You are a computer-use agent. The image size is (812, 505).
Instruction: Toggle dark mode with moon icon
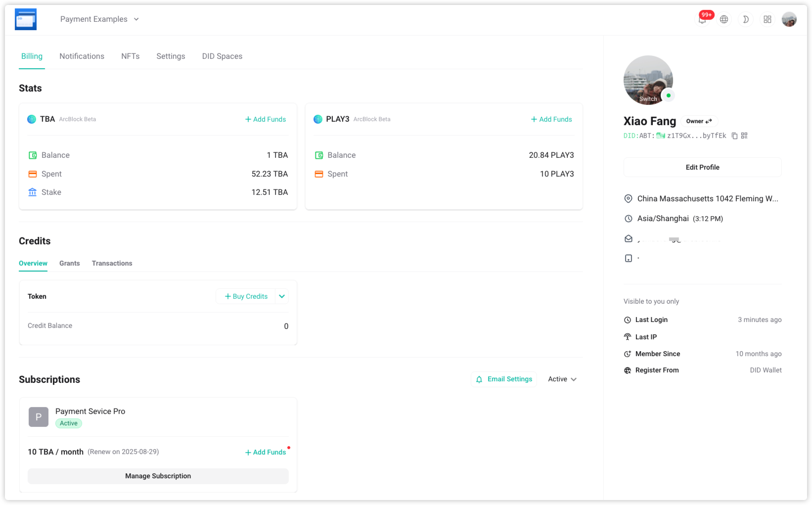coord(746,19)
